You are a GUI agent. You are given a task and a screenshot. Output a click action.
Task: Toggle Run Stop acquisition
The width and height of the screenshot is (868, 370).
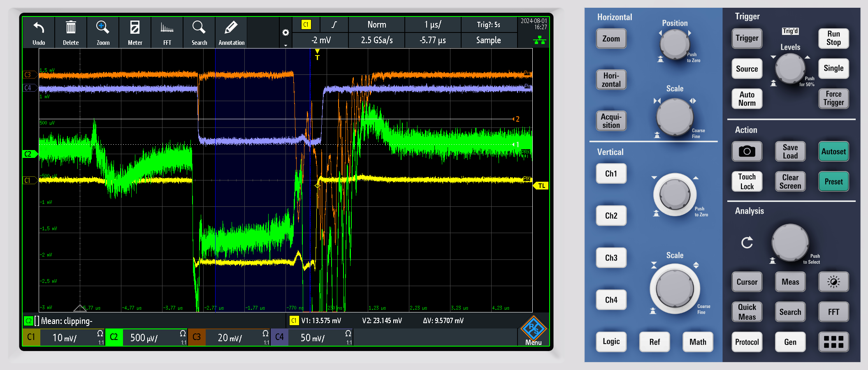tap(833, 38)
